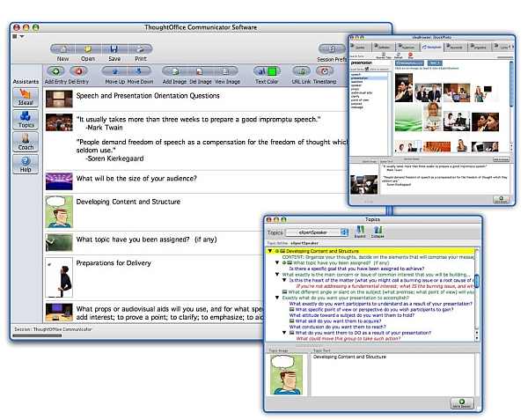Open the Topics assistant
Viewport: 528px width, 420px height.
pyautogui.click(x=26, y=120)
